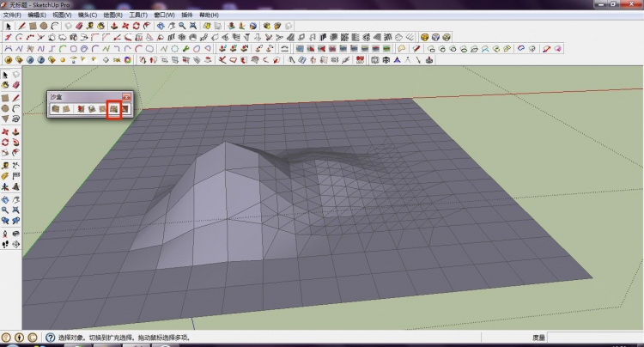This screenshot has height=347, width=644.
Task: Open the 文件(F) menu
Action: (x=12, y=15)
